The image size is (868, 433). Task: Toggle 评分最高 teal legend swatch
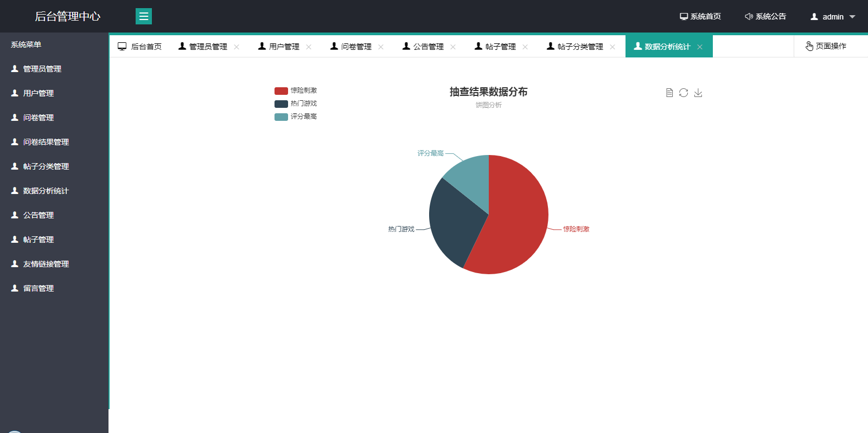281,117
